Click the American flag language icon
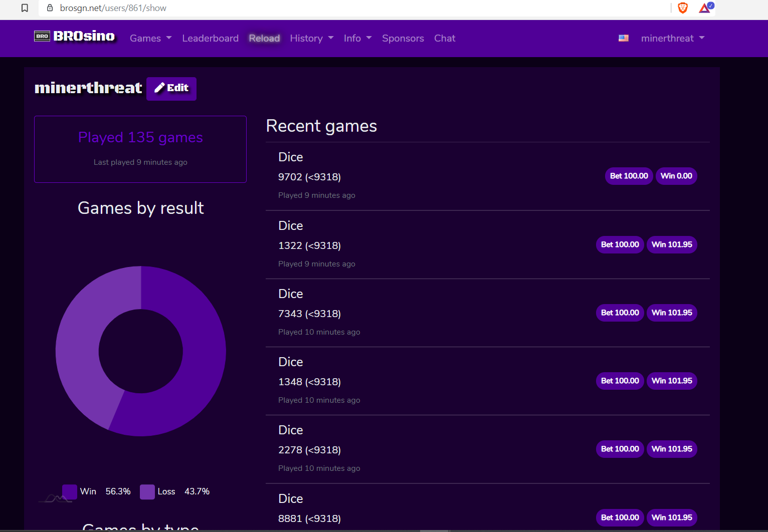768x532 pixels. pyautogui.click(x=623, y=38)
